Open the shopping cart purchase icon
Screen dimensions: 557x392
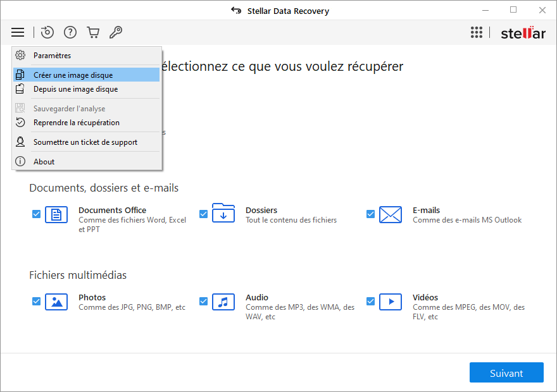(x=93, y=32)
